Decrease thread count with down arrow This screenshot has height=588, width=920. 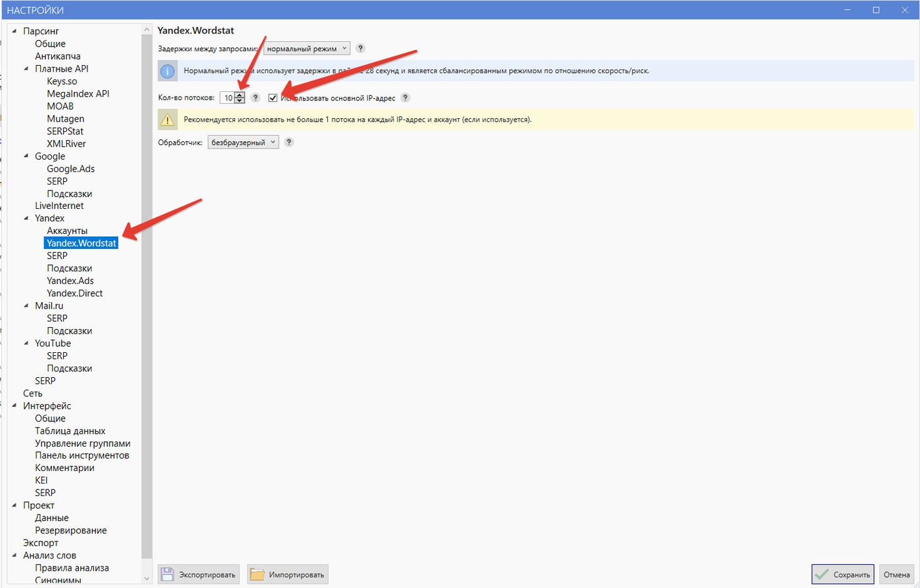[239, 101]
